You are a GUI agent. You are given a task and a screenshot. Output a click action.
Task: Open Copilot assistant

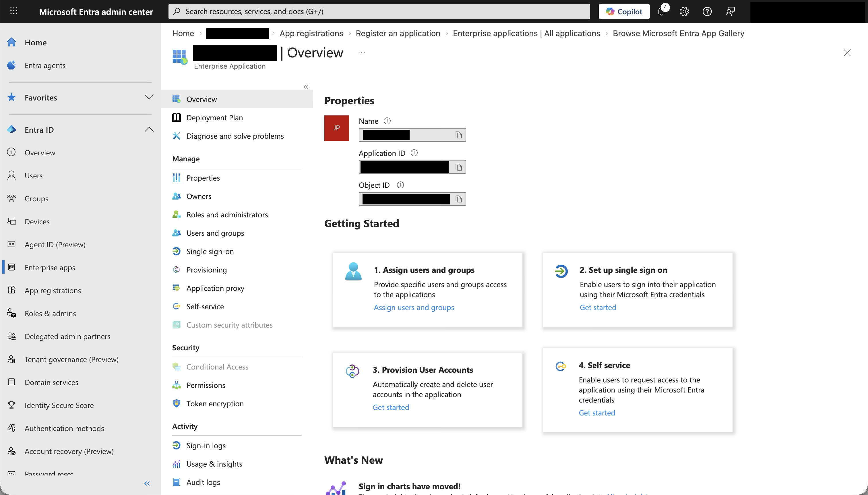tap(624, 11)
